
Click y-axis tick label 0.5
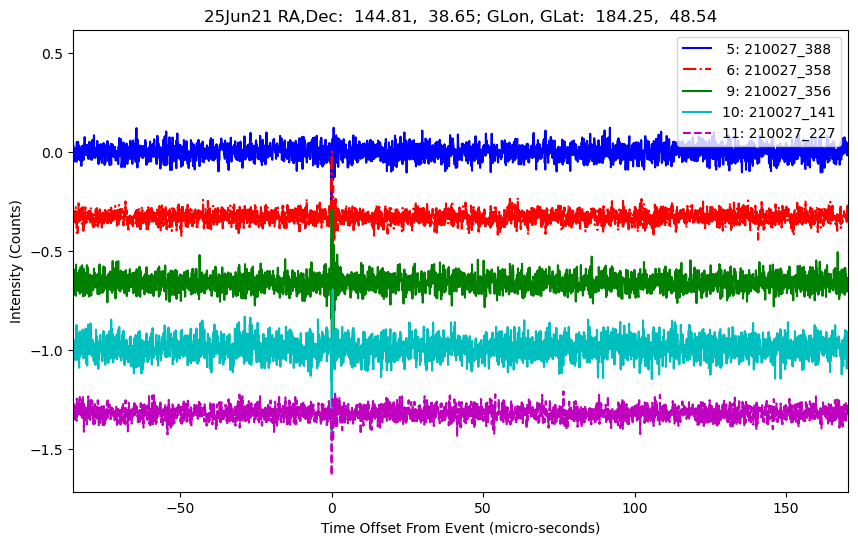[53, 54]
